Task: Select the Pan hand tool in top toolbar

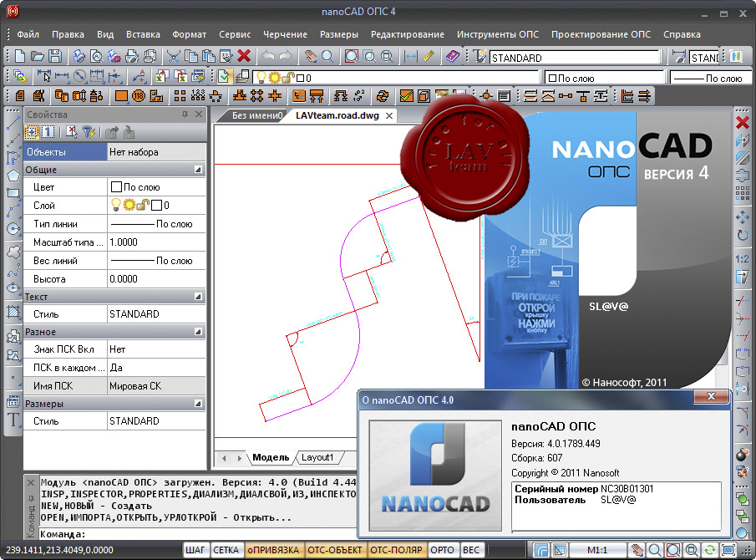Action: click(310, 57)
